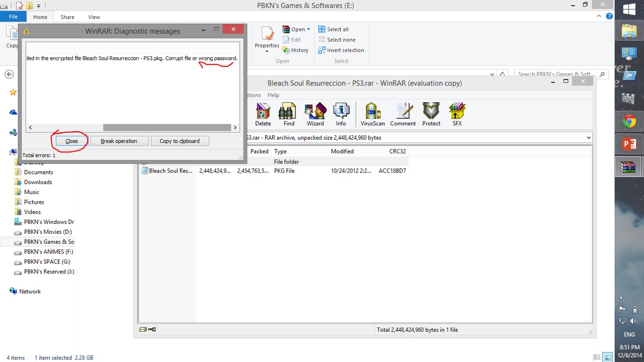Expand the Open dropdown in ribbon
Screen dimensions: 644x362
(308, 30)
